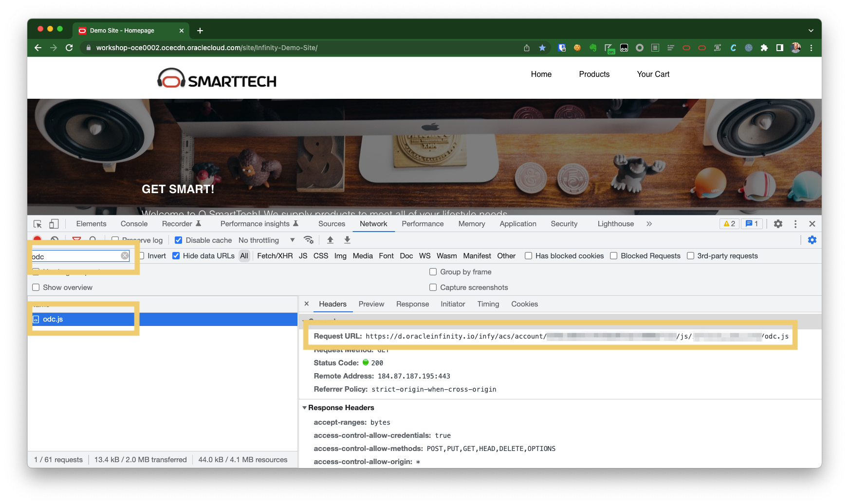Open the Application panel
849x504 pixels.
[x=518, y=224]
